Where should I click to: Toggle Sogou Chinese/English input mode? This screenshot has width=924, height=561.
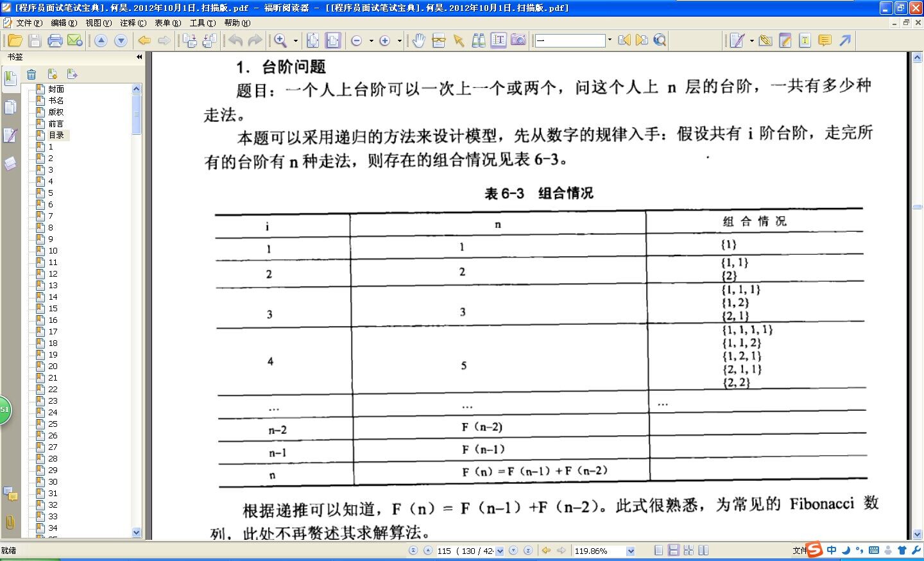pos(832,550)
